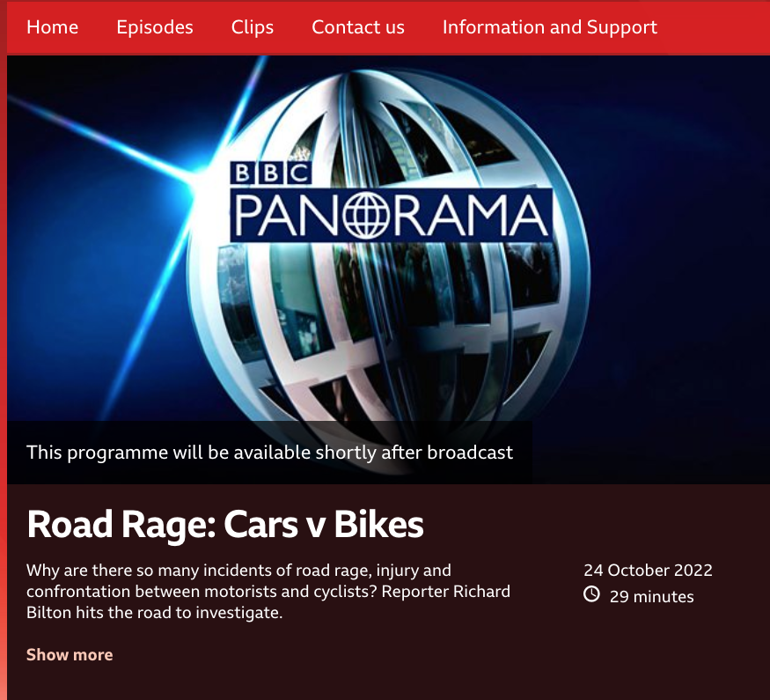Screen dimensions: 770x700
Task: Open the Clips section
Action: pos(253,27)
